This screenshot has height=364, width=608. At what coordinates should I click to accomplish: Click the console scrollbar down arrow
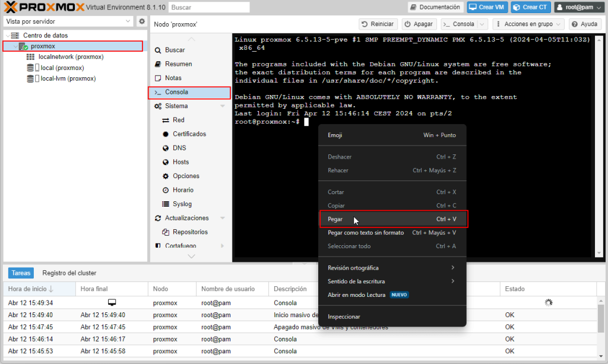click(599, 253)
